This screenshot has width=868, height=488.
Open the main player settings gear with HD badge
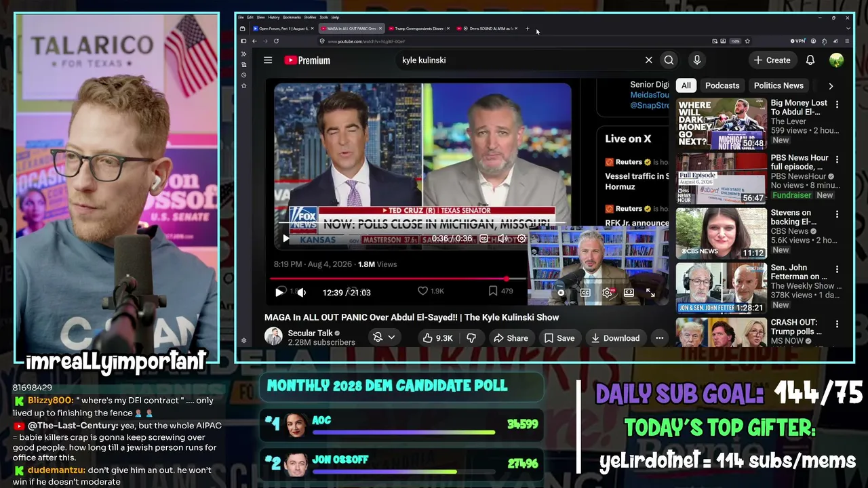click(x=607, y=293)
